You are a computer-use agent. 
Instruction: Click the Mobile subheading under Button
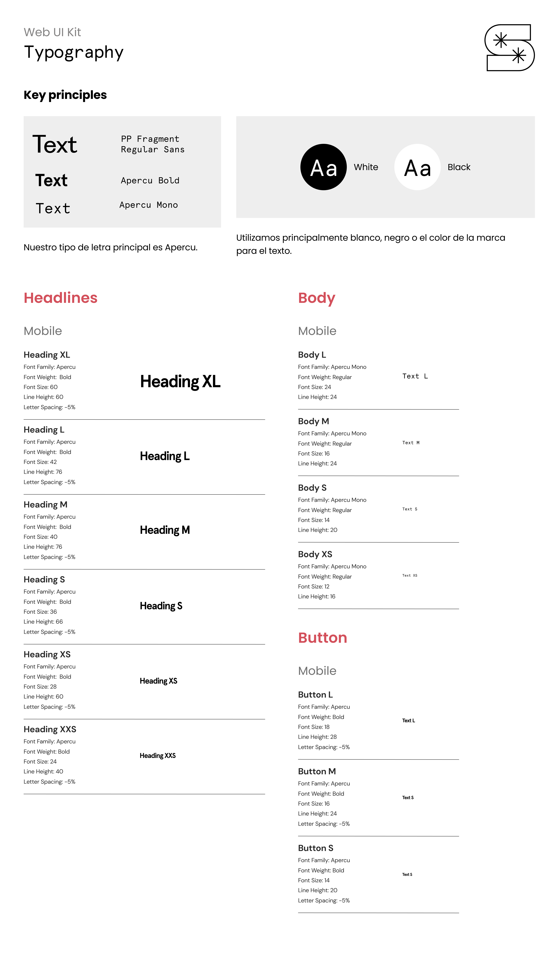point(317,671)
